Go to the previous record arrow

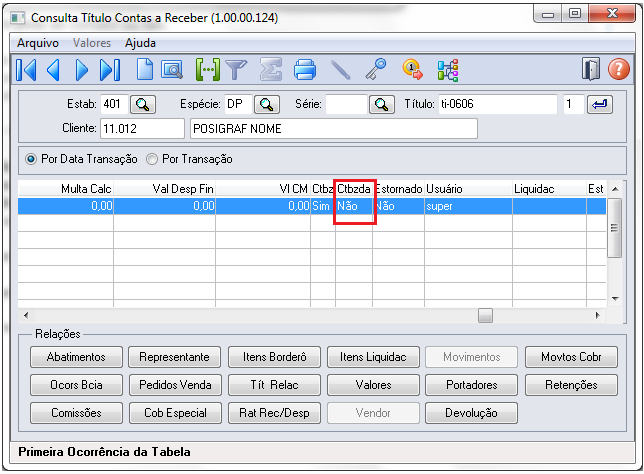(53, 69)
